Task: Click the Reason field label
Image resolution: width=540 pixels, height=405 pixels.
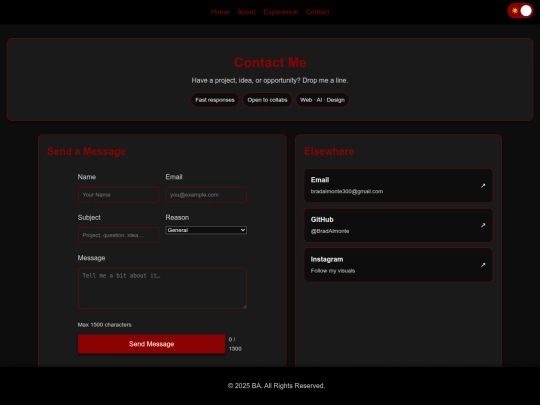Action: click(x=177, y=218)
